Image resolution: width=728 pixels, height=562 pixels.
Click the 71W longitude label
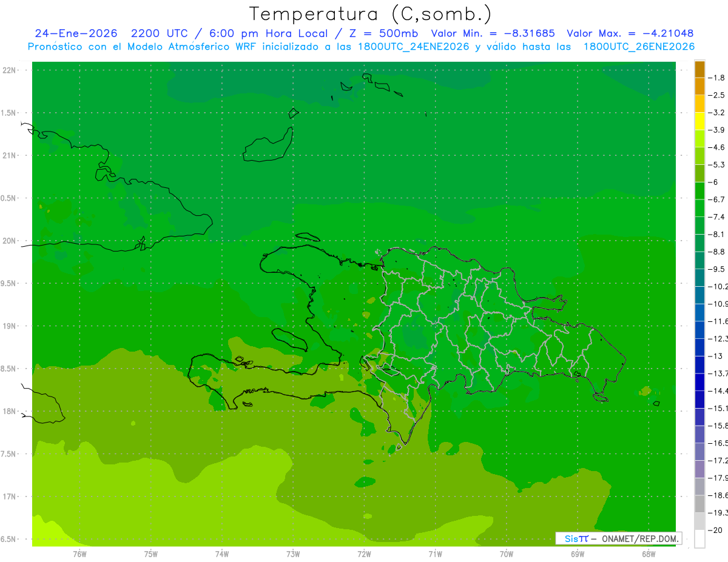click(x=435, y=554)
